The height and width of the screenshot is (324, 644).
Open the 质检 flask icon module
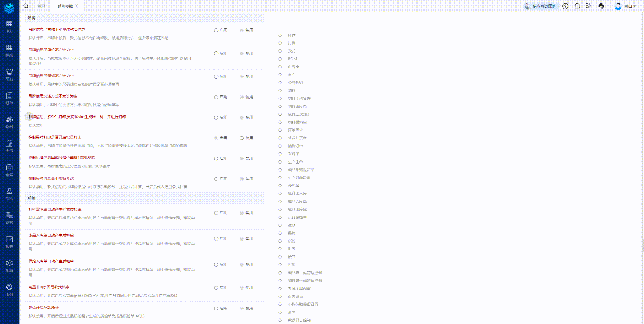click(x=10, y=194)
